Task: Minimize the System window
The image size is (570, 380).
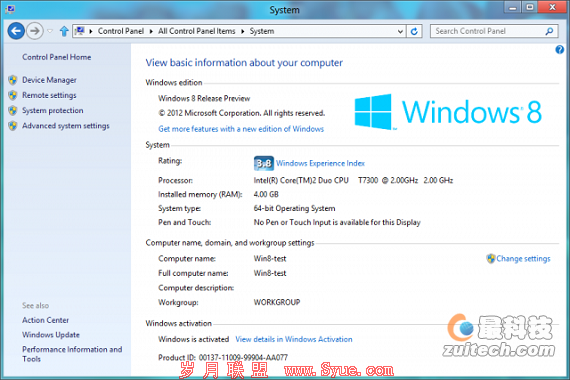Action: (513, 7)
